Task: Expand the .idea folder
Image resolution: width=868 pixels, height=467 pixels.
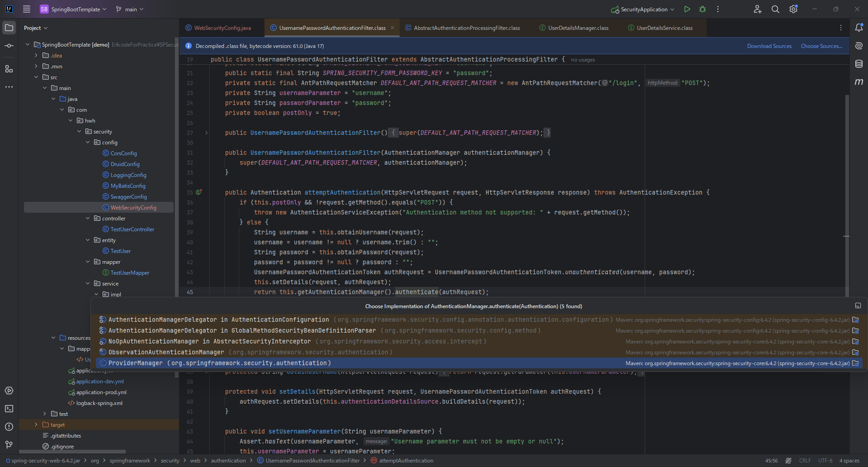Action: click(36, 55)
